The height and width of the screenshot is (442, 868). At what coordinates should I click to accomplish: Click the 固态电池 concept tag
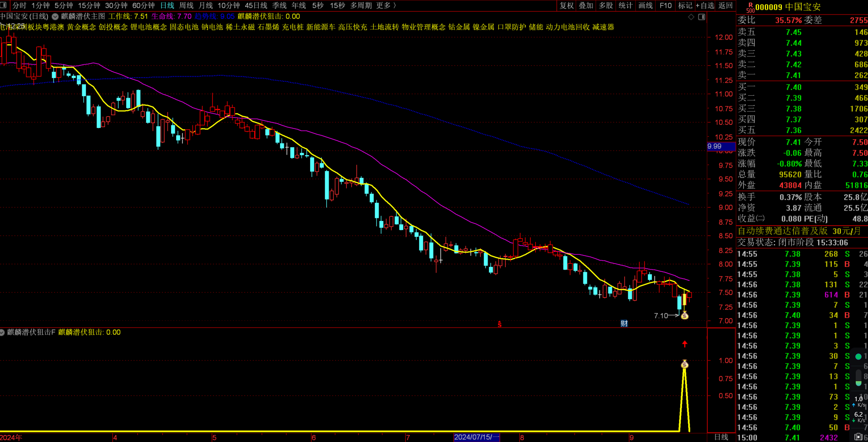pos(184,27)
